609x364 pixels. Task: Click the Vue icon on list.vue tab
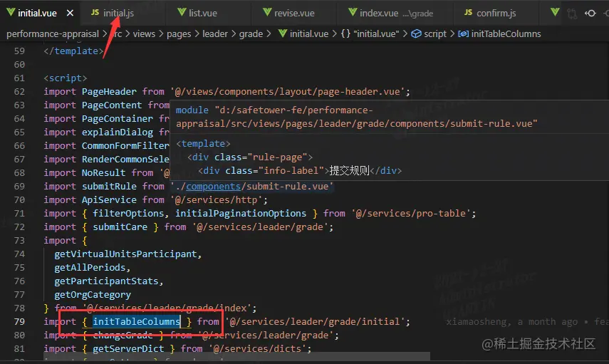[182, 12]
